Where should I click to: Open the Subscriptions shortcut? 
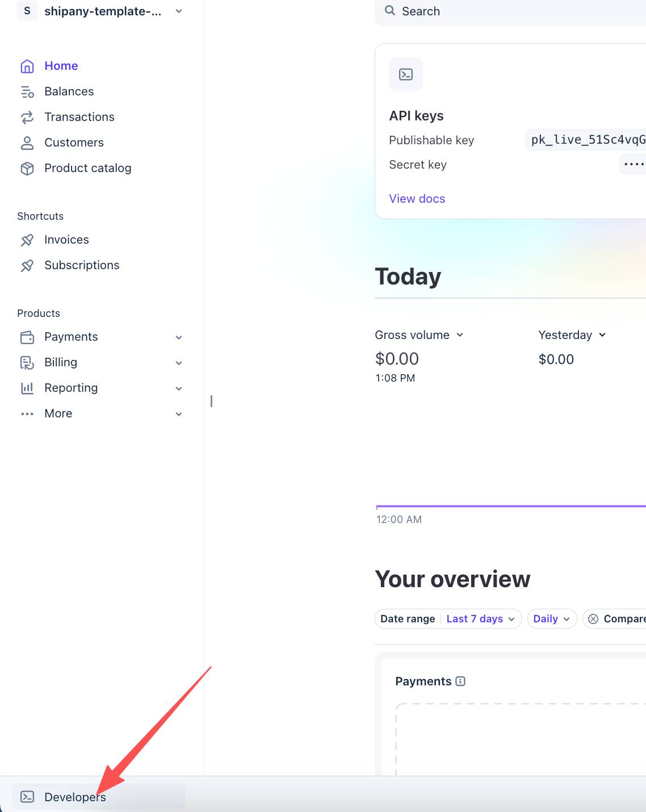coord(82,265)
